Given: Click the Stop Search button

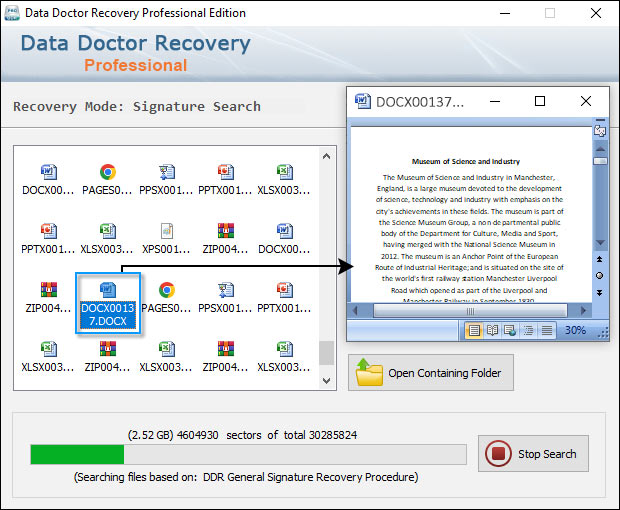Looking at the screenshot, I should click(x=533, y=453).
